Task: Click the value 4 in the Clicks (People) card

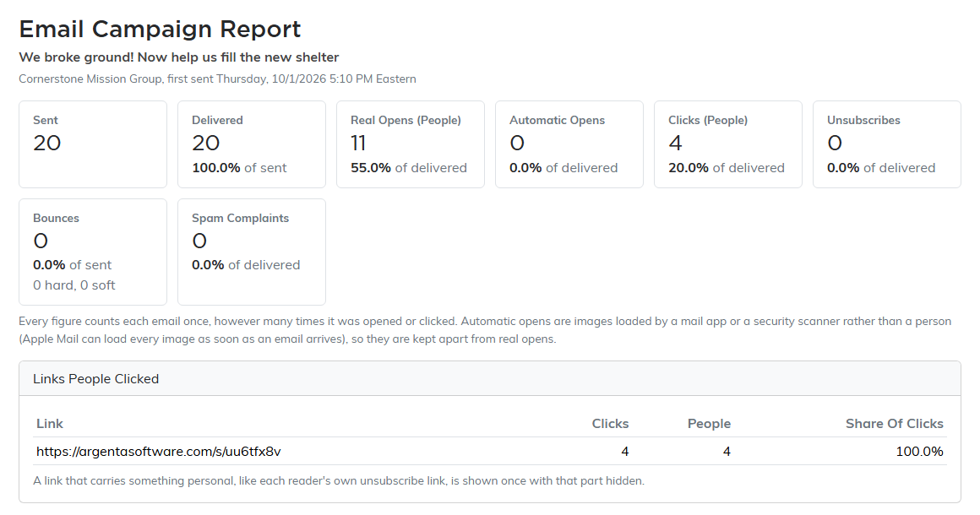Action: [675, 143]
